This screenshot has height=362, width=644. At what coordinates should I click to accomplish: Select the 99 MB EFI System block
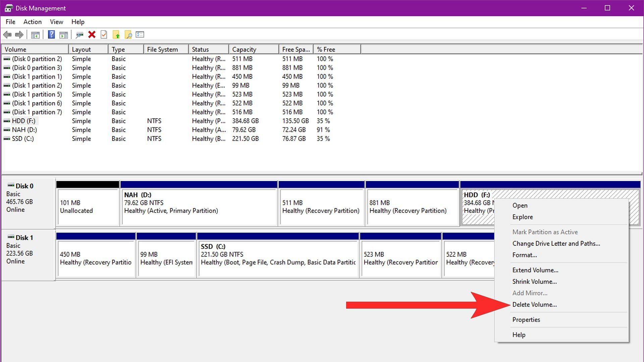(x=166, y=255)
